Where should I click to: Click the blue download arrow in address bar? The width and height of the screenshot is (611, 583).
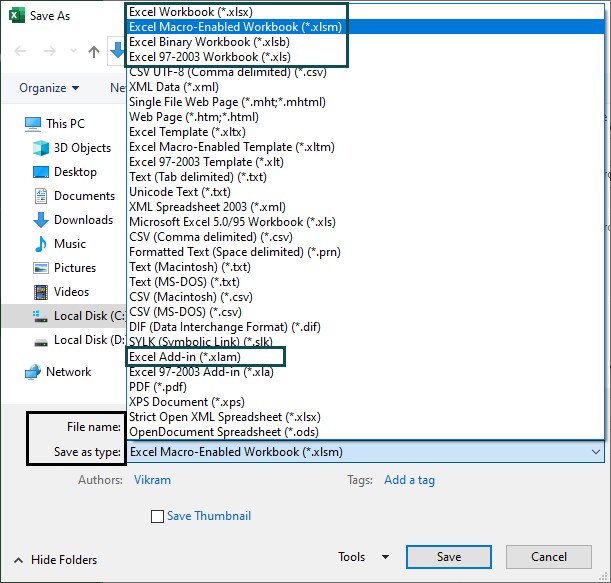[117, 51]
